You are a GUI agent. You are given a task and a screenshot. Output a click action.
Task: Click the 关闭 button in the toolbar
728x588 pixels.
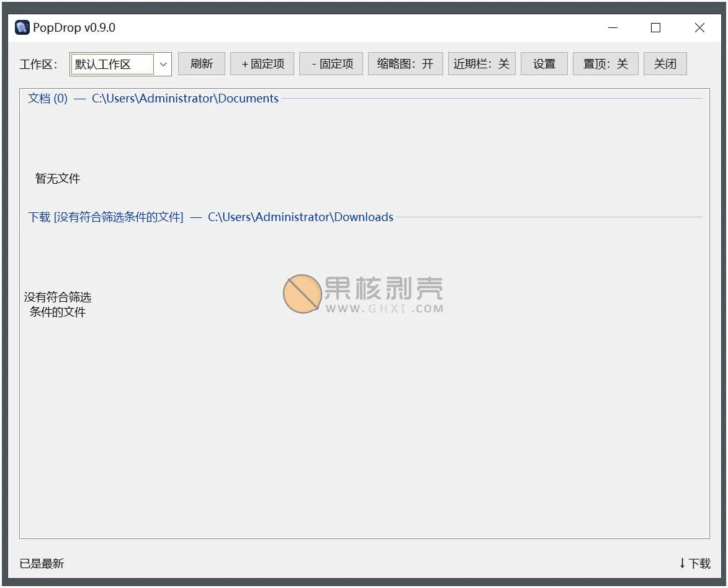pyautogui.click(x=665, y=63)
